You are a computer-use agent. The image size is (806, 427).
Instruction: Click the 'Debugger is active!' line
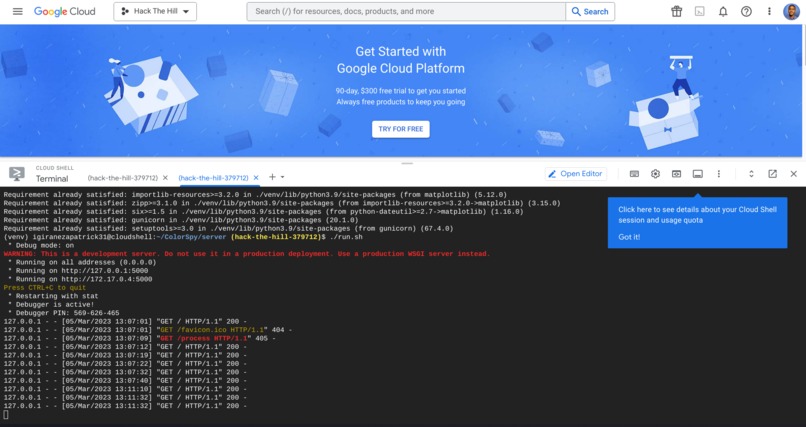tap(51, 305)
